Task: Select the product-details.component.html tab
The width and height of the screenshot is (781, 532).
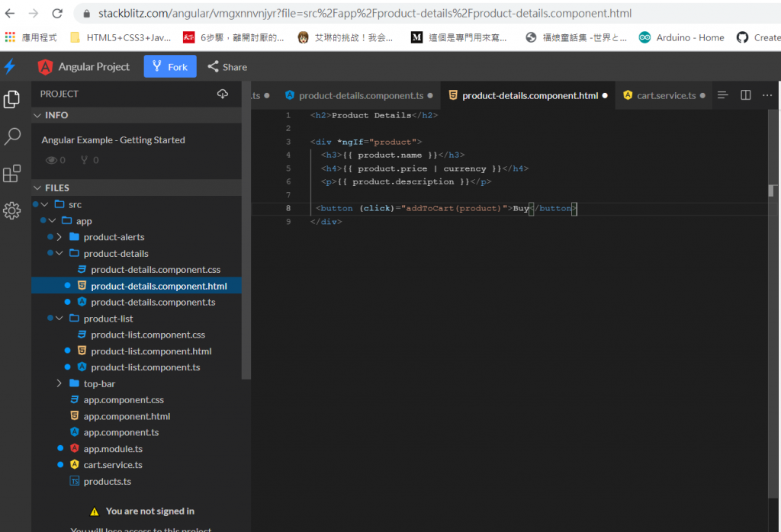Action: [528, 95]
